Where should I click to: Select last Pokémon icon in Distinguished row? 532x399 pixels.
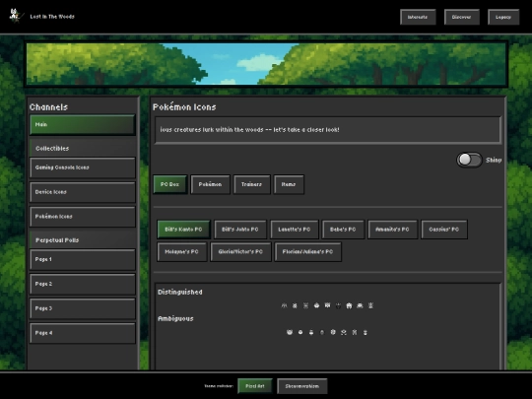pos(370,305)
